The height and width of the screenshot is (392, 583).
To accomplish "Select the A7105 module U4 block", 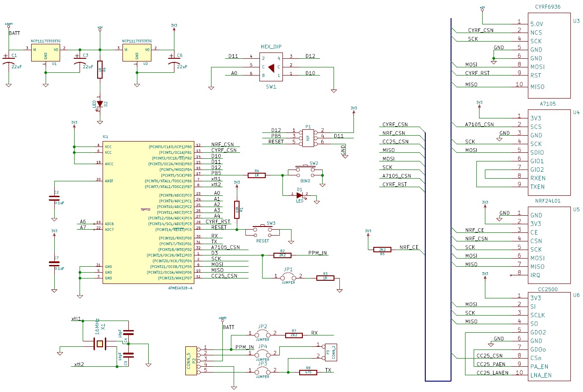I will pos(549,151).
